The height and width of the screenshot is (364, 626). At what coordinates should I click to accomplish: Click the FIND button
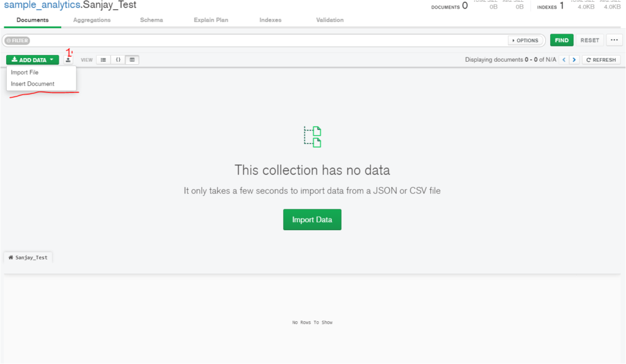coord(561,40)
